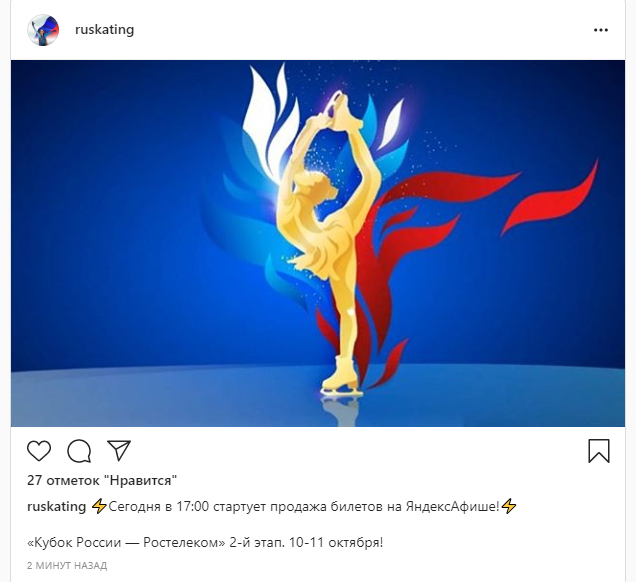Click the «Кубок России — Ростелеком» text
636x582 pixels.
tap(126, 542)
